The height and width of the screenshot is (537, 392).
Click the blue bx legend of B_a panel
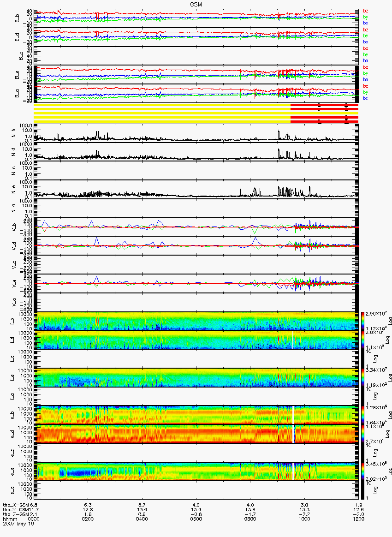pyautogui.click(x=365, y=98)
